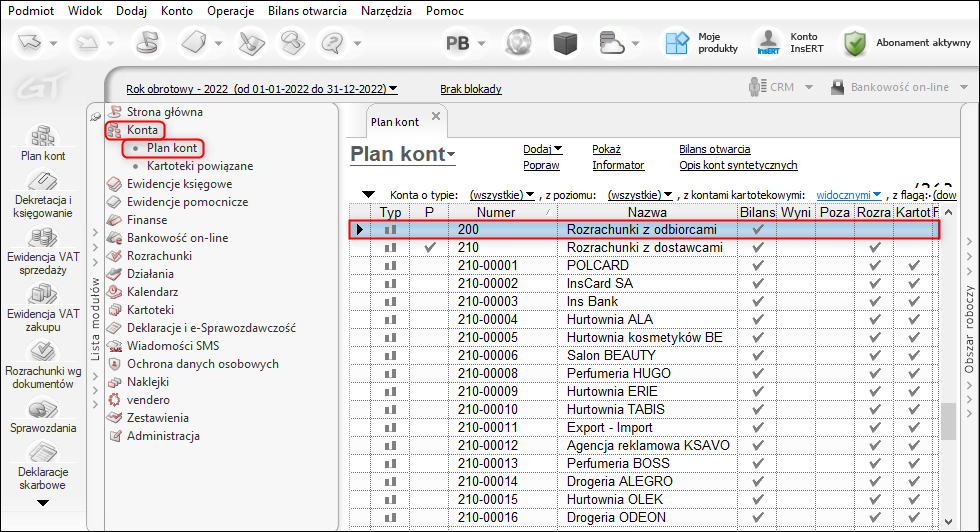Toggle P checkmark for account 210

(x=429, y=248)
